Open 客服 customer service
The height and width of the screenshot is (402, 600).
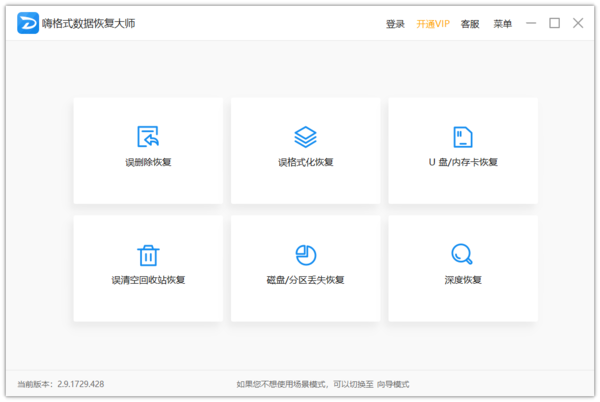(470, 24)
